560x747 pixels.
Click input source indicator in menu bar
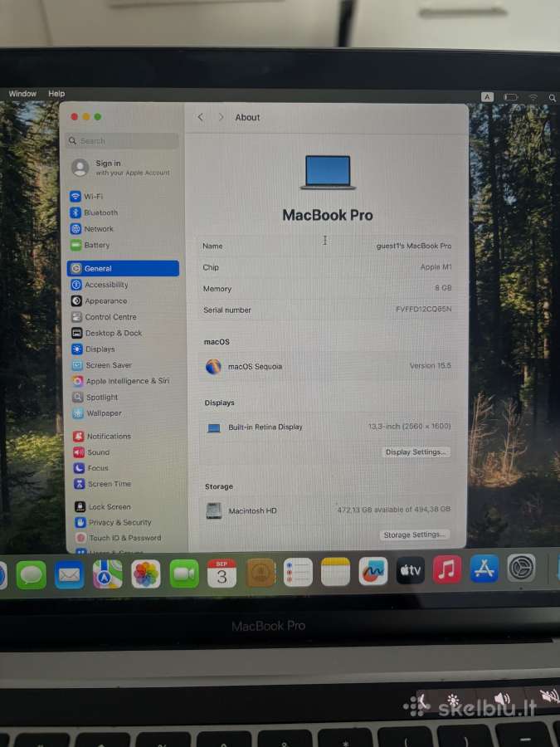click(x=487, y=97)
